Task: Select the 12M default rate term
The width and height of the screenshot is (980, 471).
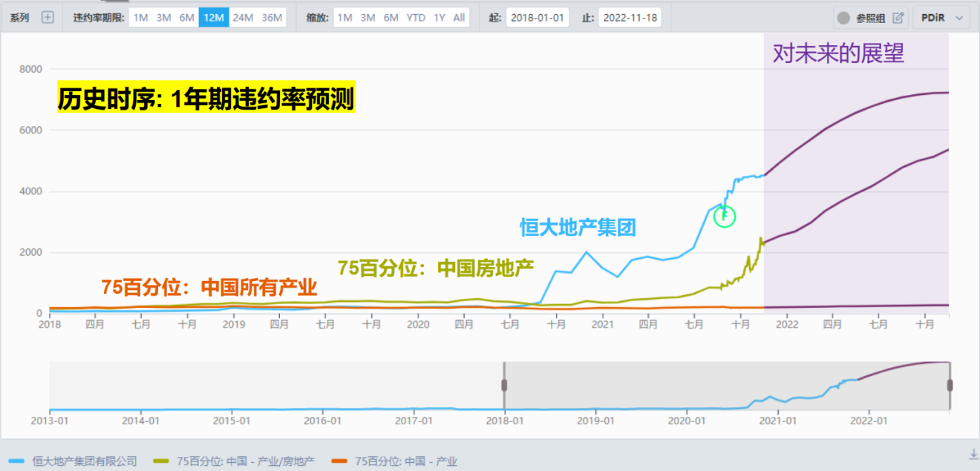Action: tap(214, 18)
